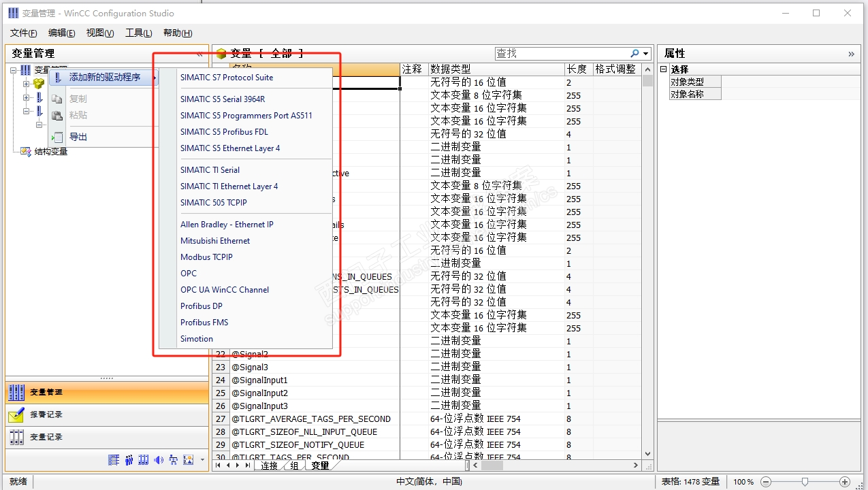Click the sheet-tab last-page navigation arrow
Screen dimensions: 868x490
coord(247,465)
